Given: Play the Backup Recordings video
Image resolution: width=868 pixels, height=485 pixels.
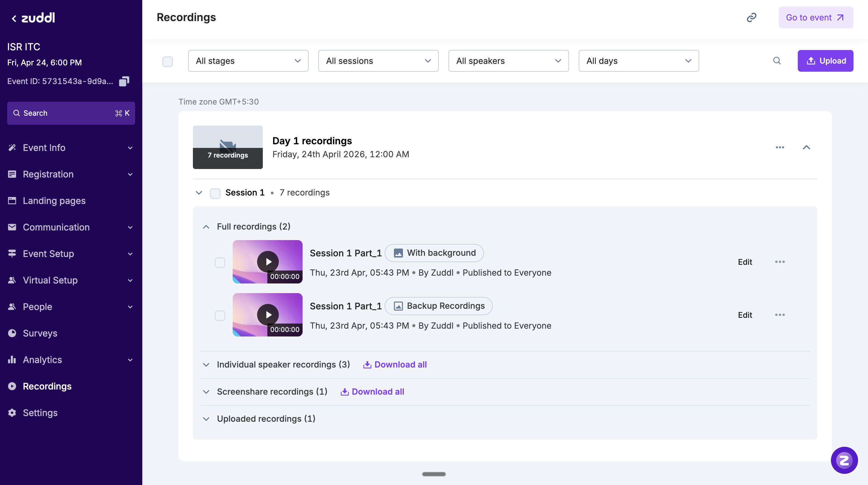Looking at the screenshot, I should click(x=268, y=314).
